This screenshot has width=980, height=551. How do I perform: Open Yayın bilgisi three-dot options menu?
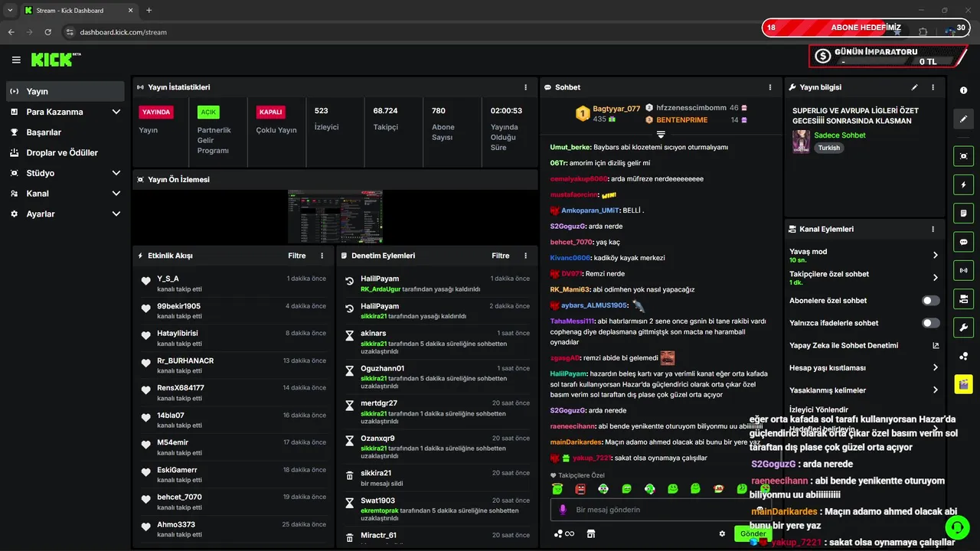pos(933,87)
